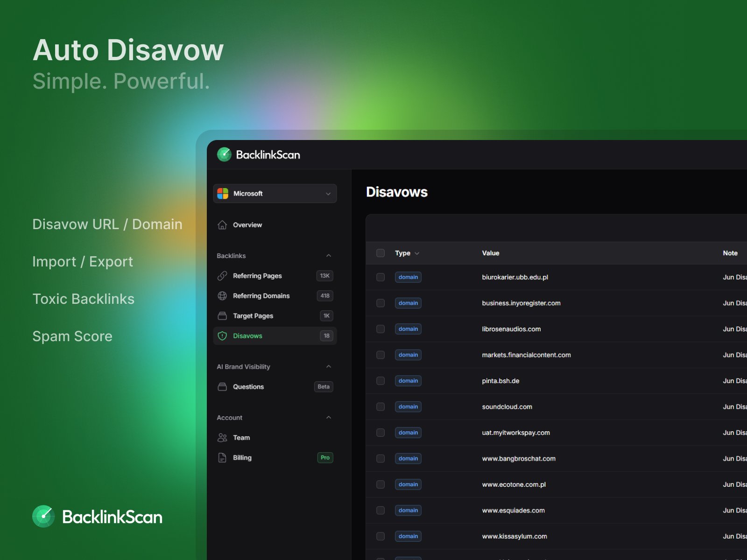747x560 pixels.
Task: Click the www.ecotone.com.pl value
Action: coord(514,484)
